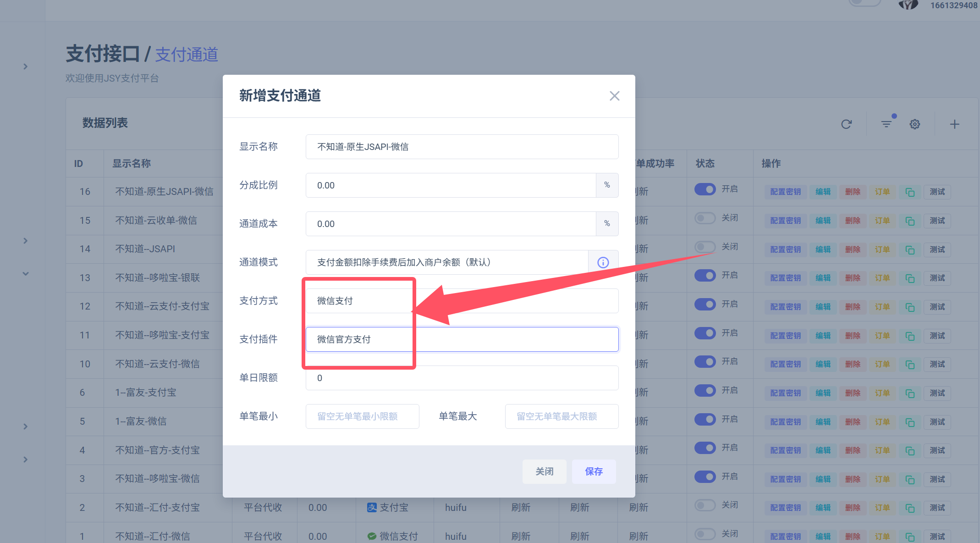The height and width of the screenshot is (543, 980).
Task: Click the 保存 button in the dialog
Action: click(x=594, y=471)
